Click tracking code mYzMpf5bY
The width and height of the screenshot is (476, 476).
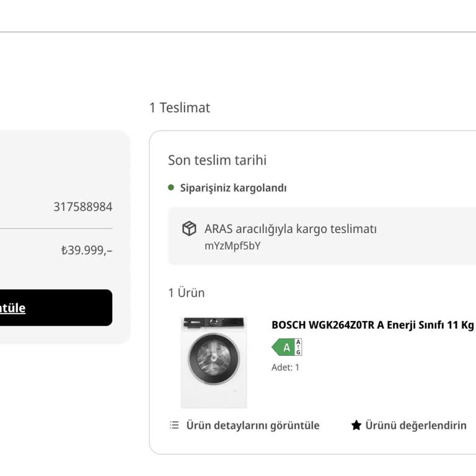232,246
